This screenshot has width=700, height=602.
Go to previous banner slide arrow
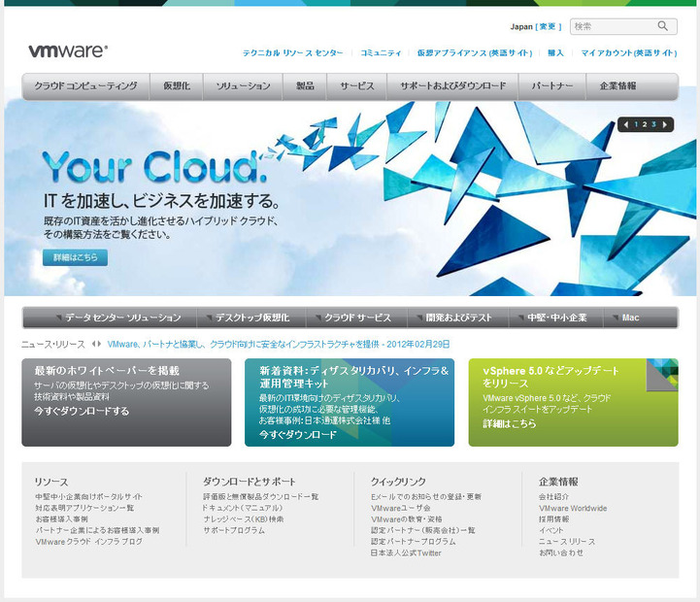[625, 124]
